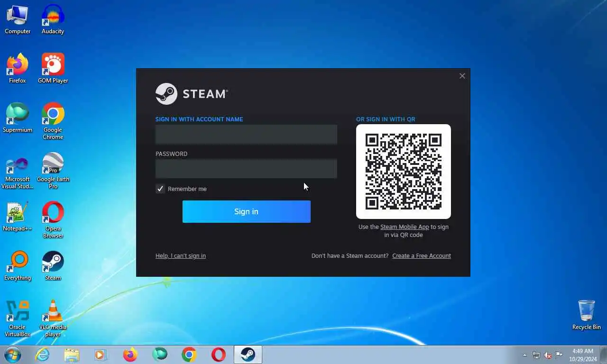Screen dimensions: 607x364
Task: Select the Supermium desktop shortcut
Action: (18, 118)
